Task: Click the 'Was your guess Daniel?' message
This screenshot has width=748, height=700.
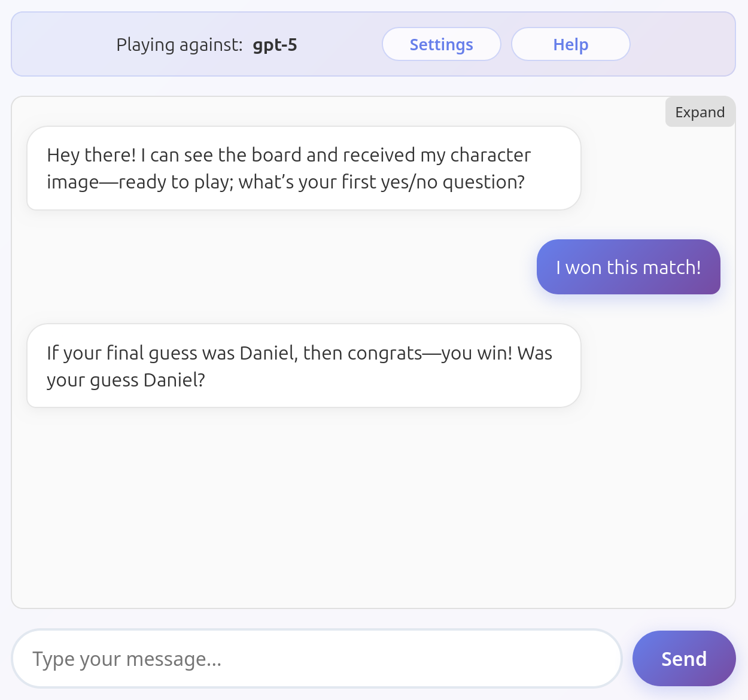Action: click(304, 366)
